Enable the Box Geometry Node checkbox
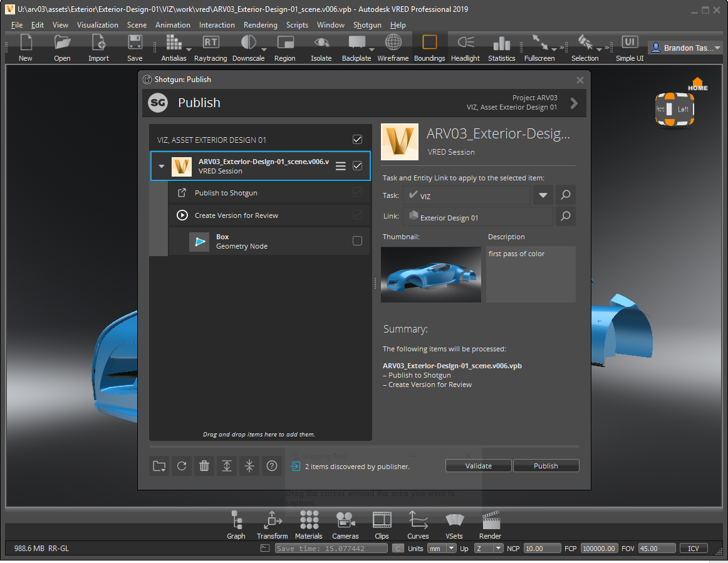728x563 pixels. pos(356,240)
